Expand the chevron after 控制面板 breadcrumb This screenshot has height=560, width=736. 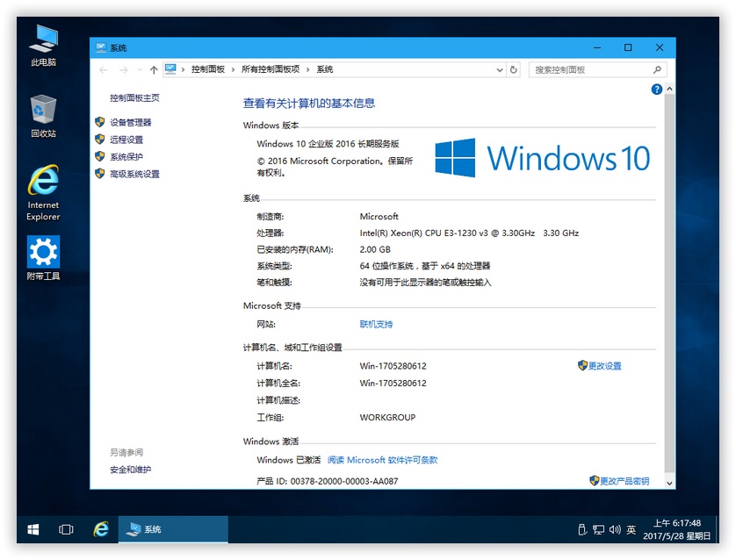pyautogui.click(x=233, y=70)
